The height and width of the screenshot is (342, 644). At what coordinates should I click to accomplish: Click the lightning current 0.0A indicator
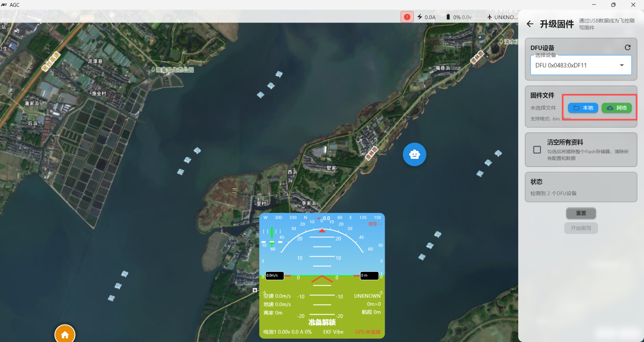coord(420,17)
